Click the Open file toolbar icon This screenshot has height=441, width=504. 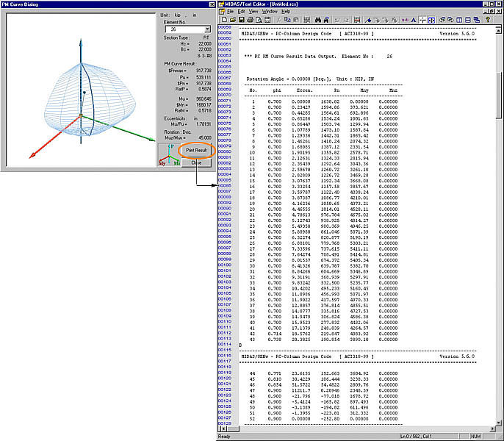(234, 20)
